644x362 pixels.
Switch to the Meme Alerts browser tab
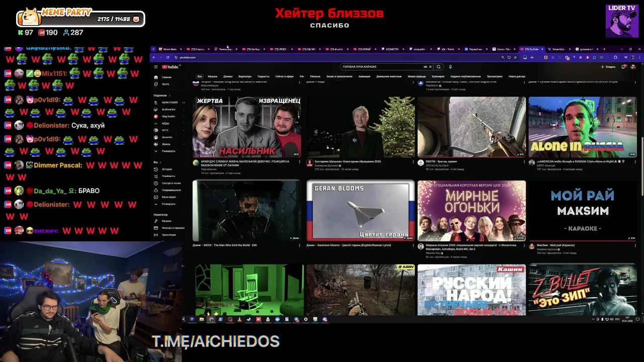170,49
